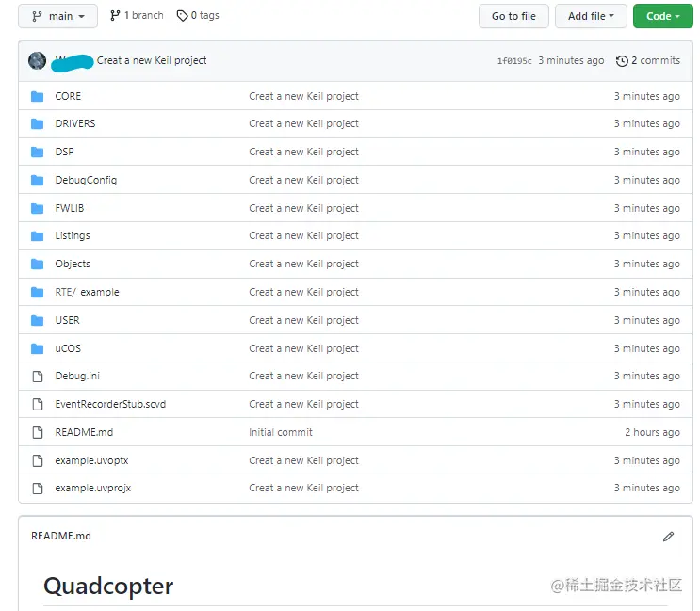Click the branch icon beside 1 branch
Image resolution: width=700 pixels, height=611 pixels.
[115, 16]
